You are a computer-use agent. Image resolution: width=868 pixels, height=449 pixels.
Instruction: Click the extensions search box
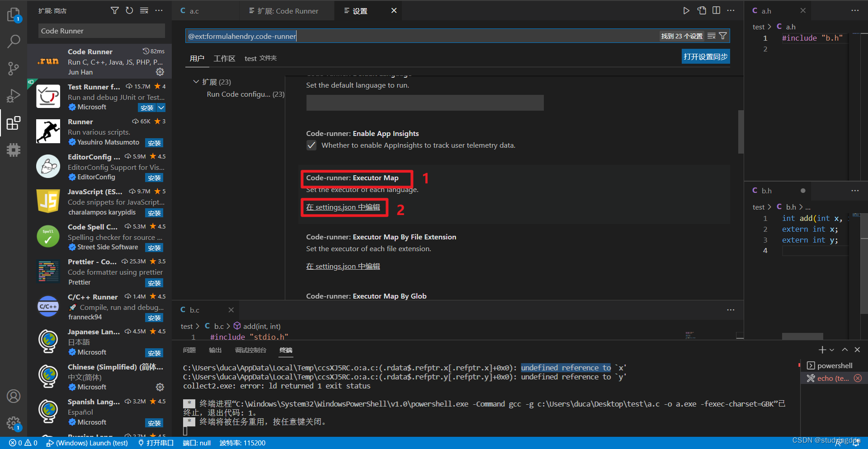click(x=102, y=31)
